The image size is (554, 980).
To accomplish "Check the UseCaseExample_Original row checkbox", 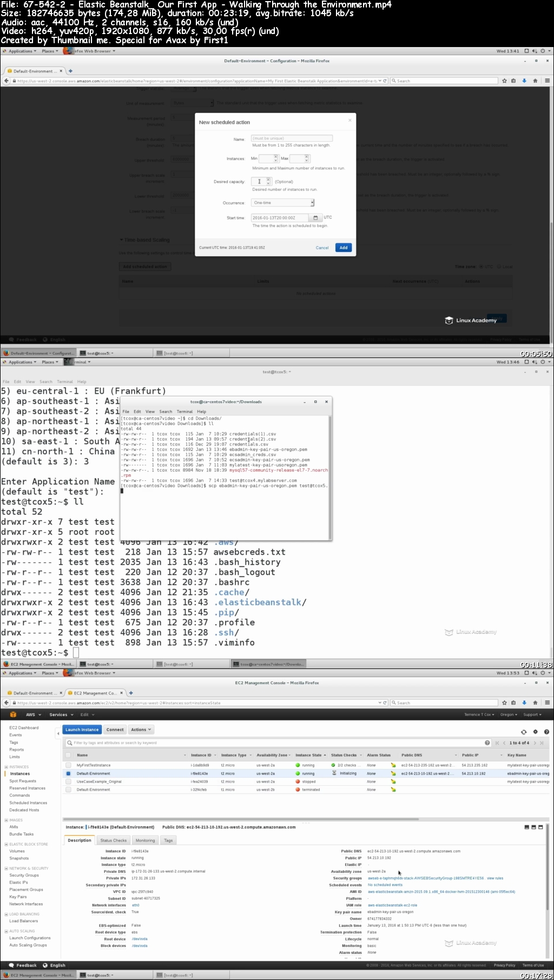I will 68,782.
